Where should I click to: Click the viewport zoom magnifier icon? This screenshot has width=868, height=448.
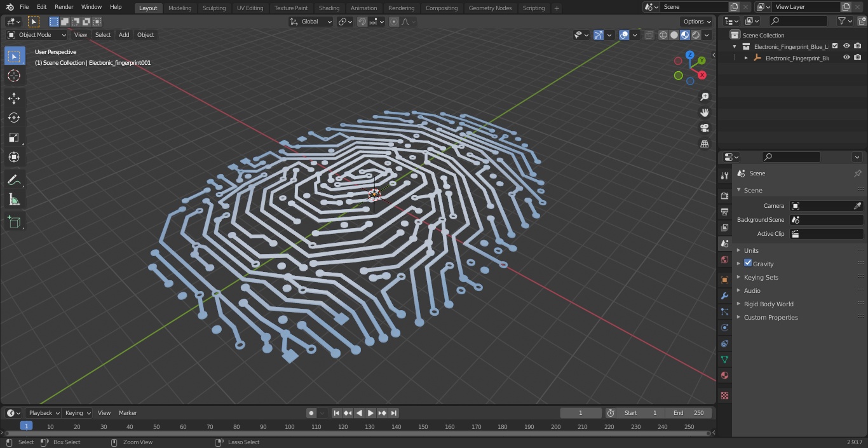(x=704, y=97)
